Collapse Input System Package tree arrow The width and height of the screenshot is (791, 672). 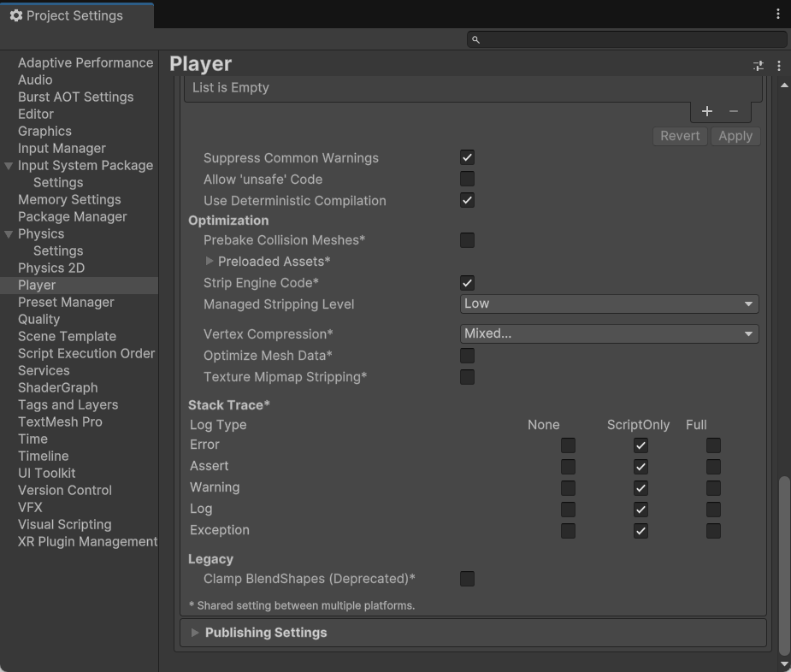(9, 166)
